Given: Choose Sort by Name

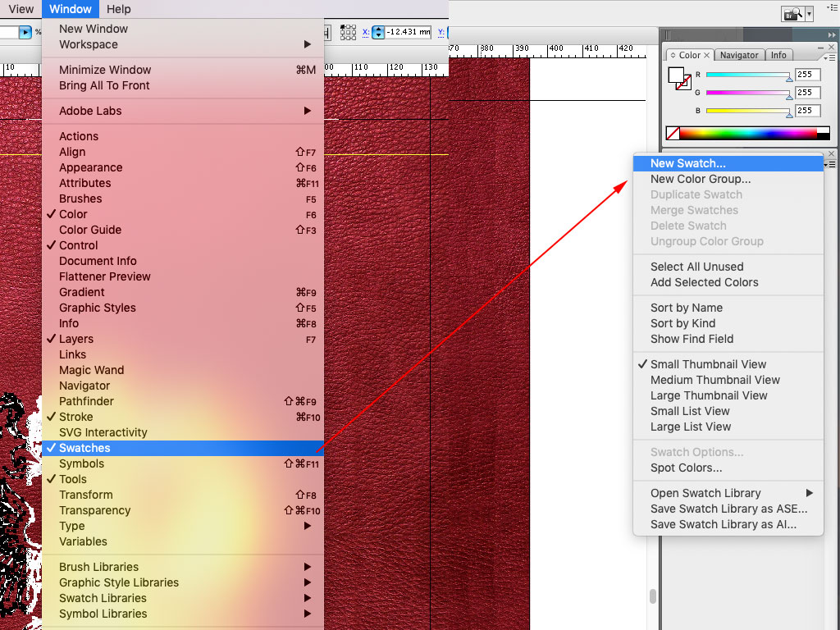Looking at the screenshot, I should 728,308.
